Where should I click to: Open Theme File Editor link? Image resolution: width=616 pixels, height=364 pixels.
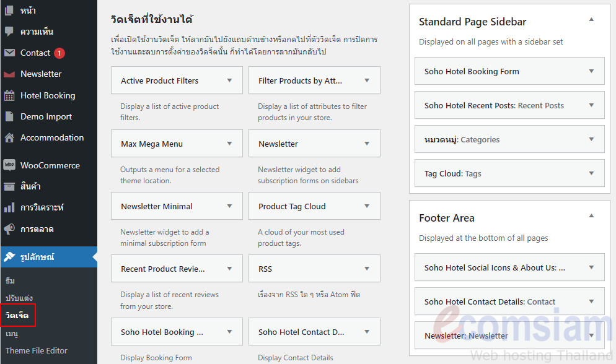point(37,350)
